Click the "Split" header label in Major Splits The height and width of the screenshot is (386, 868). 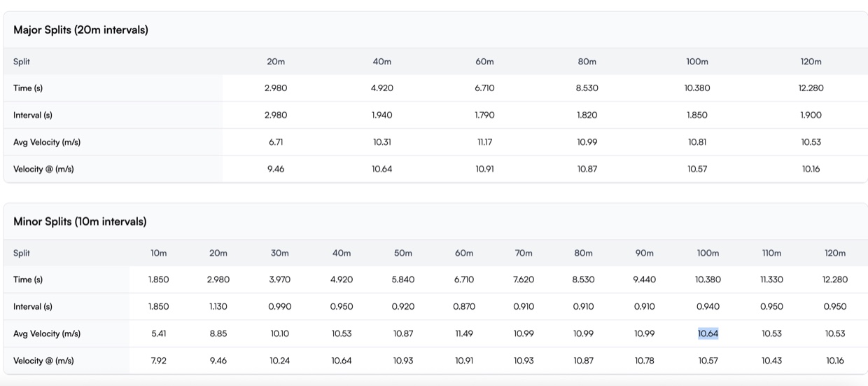point(22,62)
